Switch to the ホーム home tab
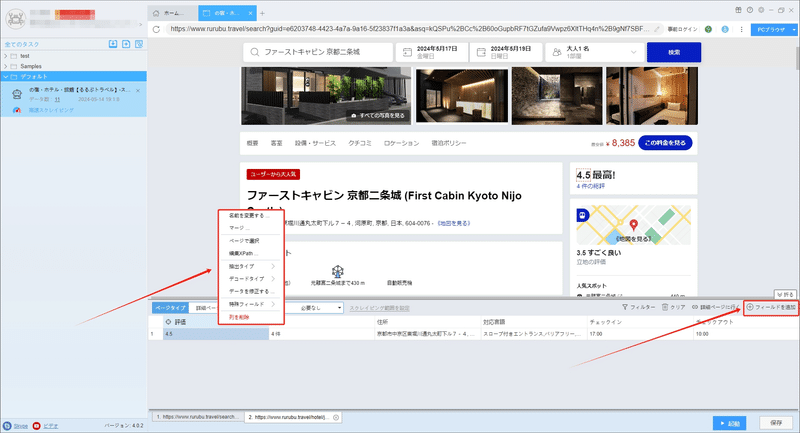The image size is (800, 433). coord(172,13)
